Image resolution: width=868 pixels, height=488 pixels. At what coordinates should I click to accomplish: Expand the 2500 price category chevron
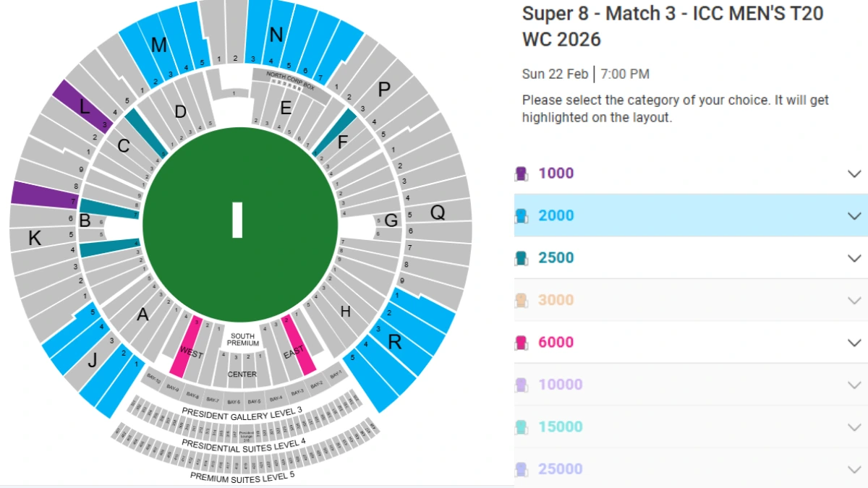pos(854,258)
